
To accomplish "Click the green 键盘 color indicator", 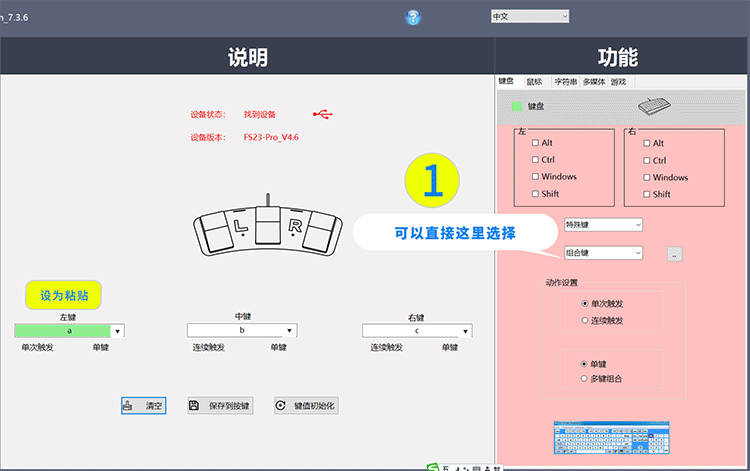I will pos(516,105).
